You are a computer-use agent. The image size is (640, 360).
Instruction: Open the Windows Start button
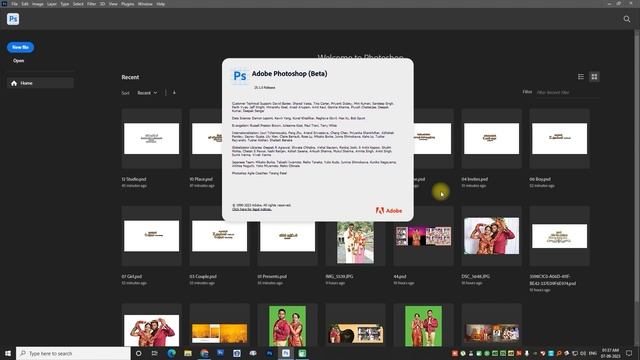[8, 353]
